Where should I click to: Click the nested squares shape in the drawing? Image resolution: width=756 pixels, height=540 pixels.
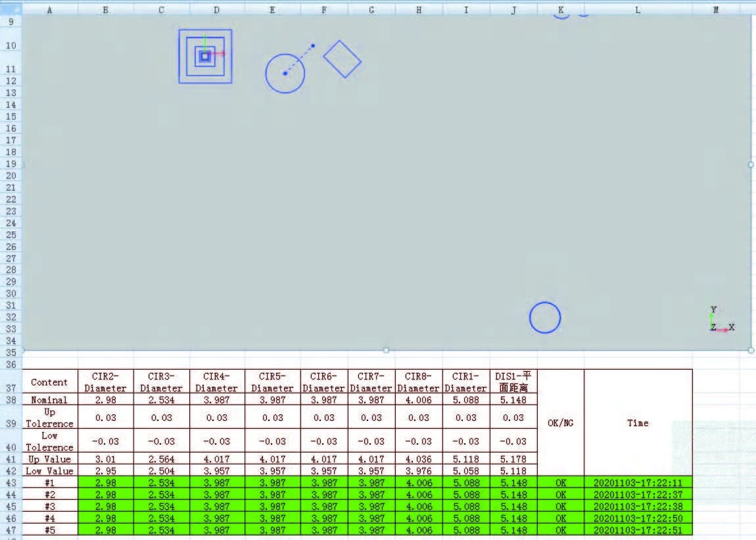click(205, 57)
